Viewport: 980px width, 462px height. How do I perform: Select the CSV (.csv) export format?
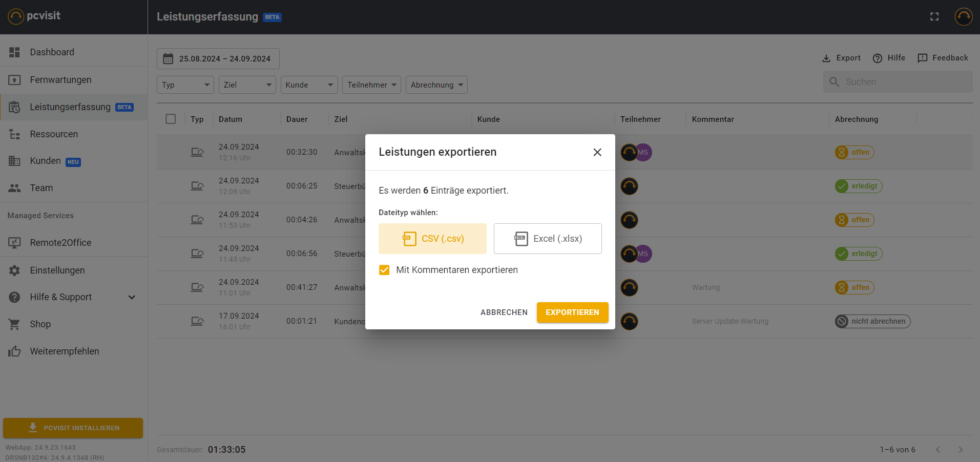click(432, 239)
